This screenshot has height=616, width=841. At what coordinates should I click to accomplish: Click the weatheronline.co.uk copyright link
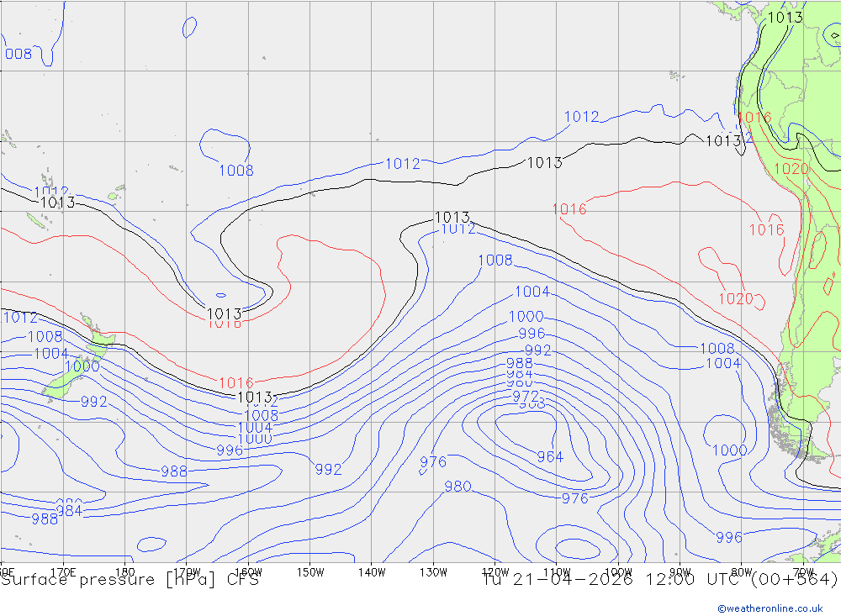coord(770,608)
